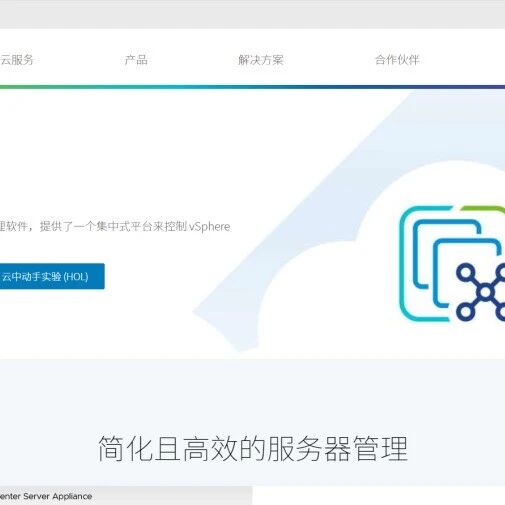The width and height of the screenshot is (505, 505).
Task: Click the vCenter stacked-windows cloud icon
Action: coord(452,264)
